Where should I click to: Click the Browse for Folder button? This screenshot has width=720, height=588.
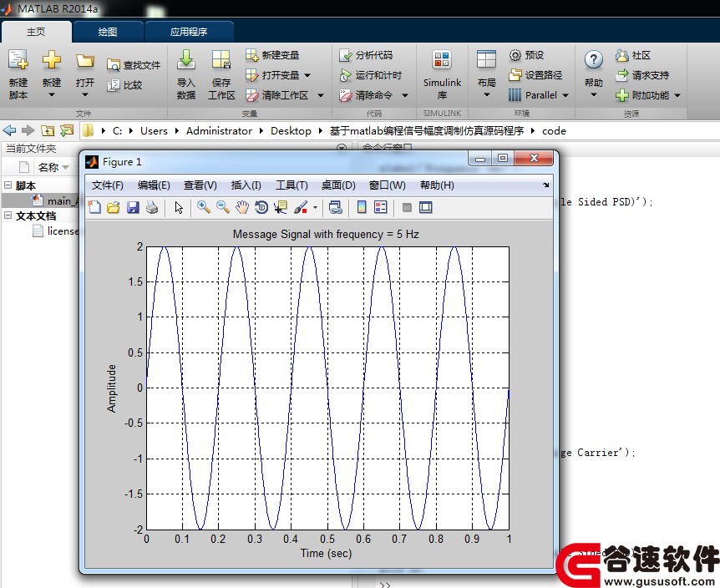pyautogui.click(x=67, y=131)
